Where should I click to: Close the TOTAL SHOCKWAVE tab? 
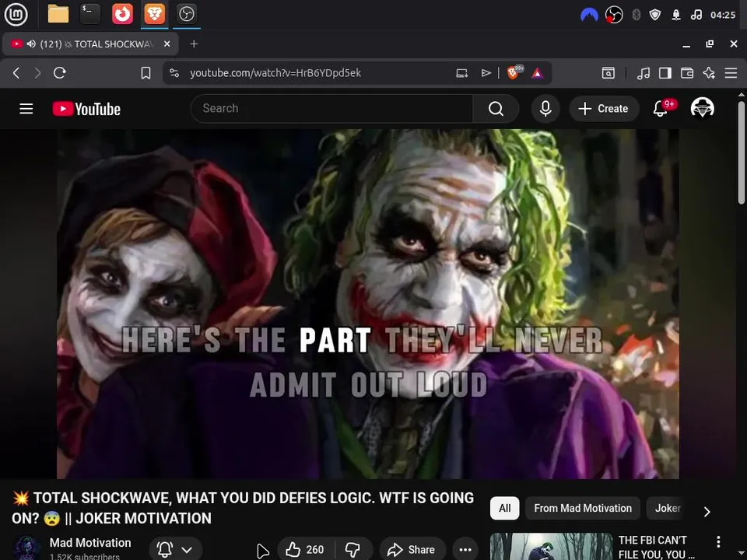[x=167, y=44]
